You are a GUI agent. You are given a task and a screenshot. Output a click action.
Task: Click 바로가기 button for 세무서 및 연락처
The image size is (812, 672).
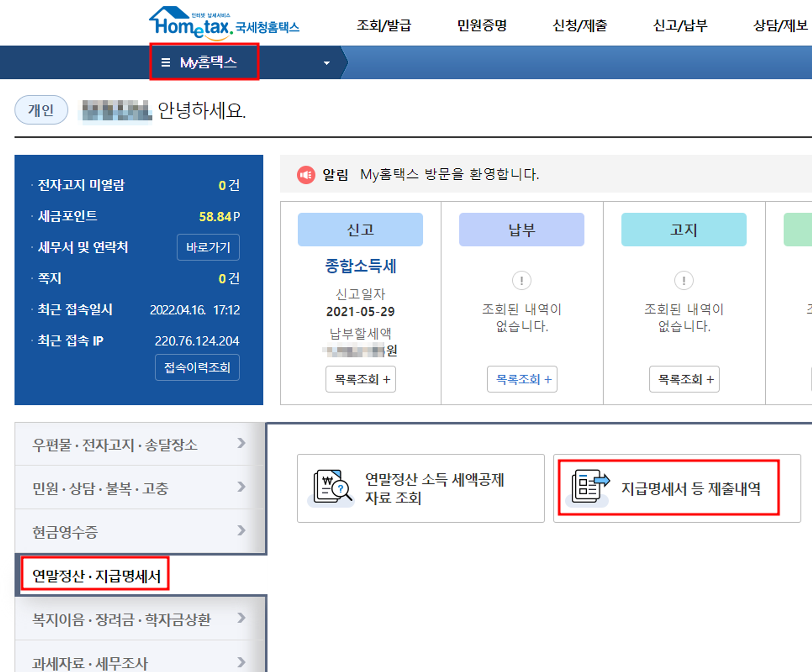(208, 247)
